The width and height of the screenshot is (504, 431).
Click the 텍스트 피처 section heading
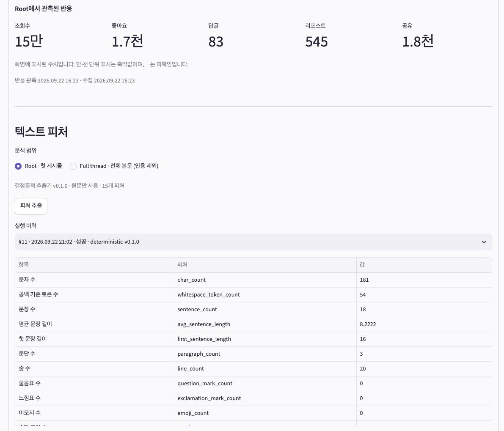[x=41, y=132]
